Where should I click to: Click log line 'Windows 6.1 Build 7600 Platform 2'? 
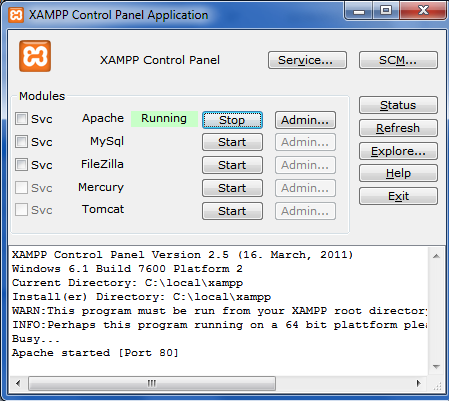(x=127, y=269)
